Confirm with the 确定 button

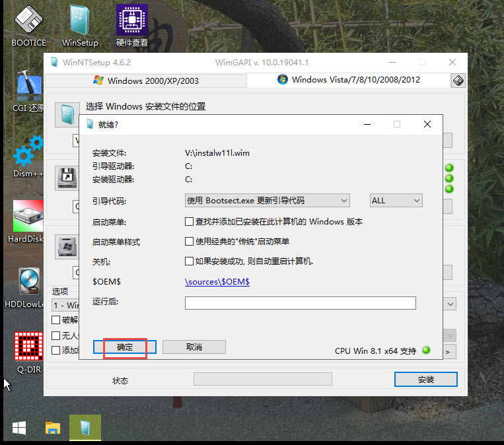pyautogui.click(x=125, y=347)
